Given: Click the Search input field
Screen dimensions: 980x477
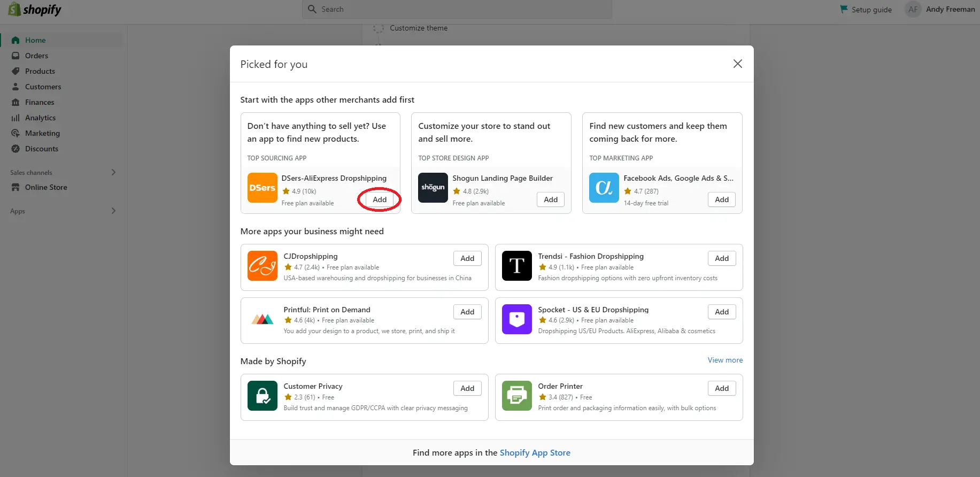Looking at the screenshot, I should 457,9.
